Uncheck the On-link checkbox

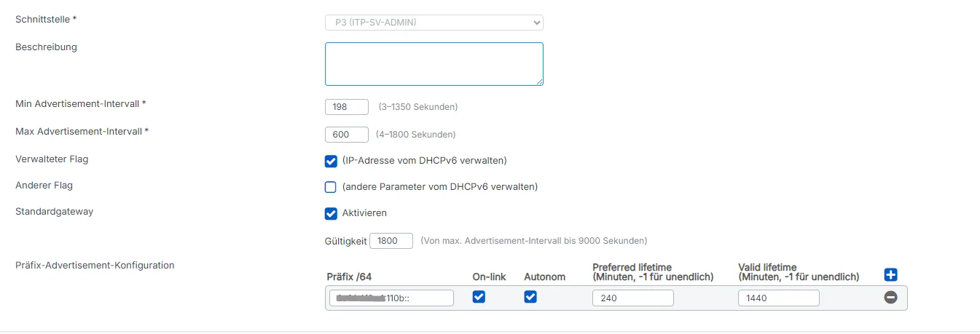[x=479, y=297]
